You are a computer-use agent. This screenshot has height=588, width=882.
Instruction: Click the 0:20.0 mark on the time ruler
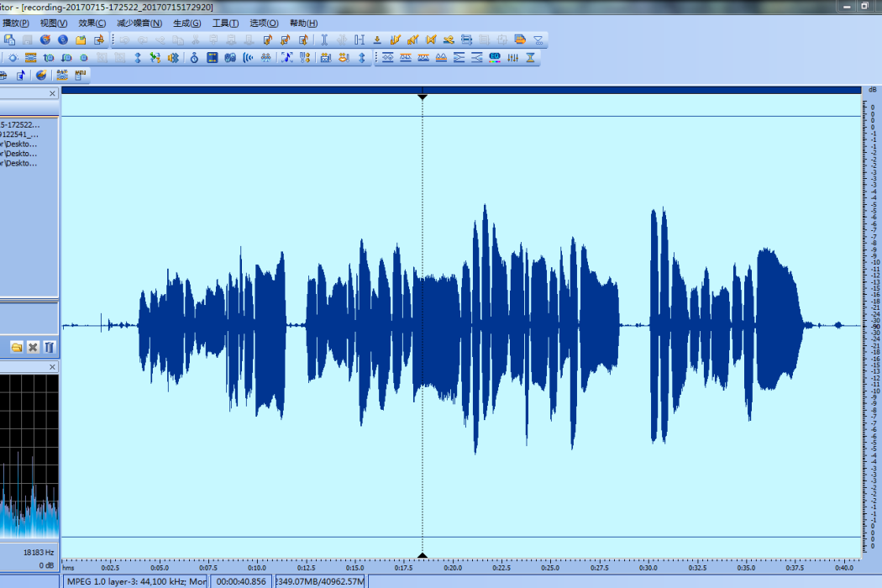(x=453, y=568)
